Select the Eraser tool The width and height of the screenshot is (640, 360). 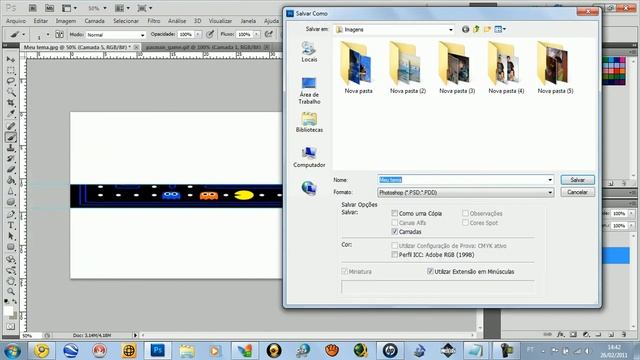point(11,169)
